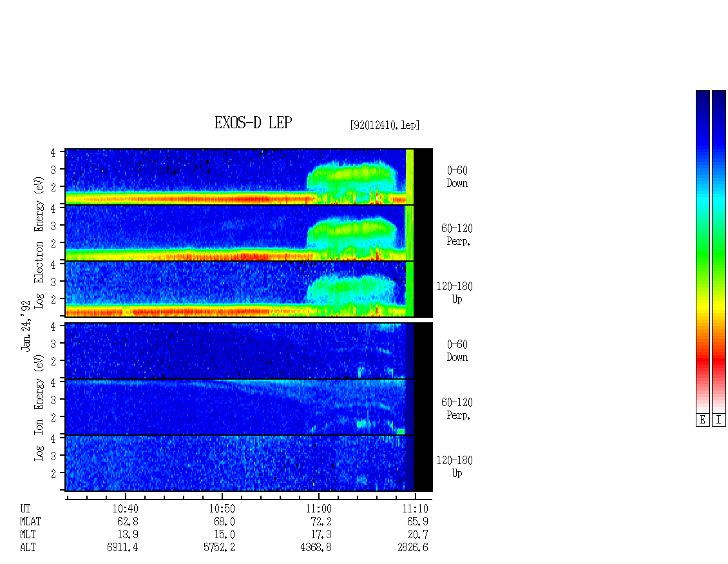Click the MLAT row label
This screenshot has width=728, height=564.
coord(31,521)
